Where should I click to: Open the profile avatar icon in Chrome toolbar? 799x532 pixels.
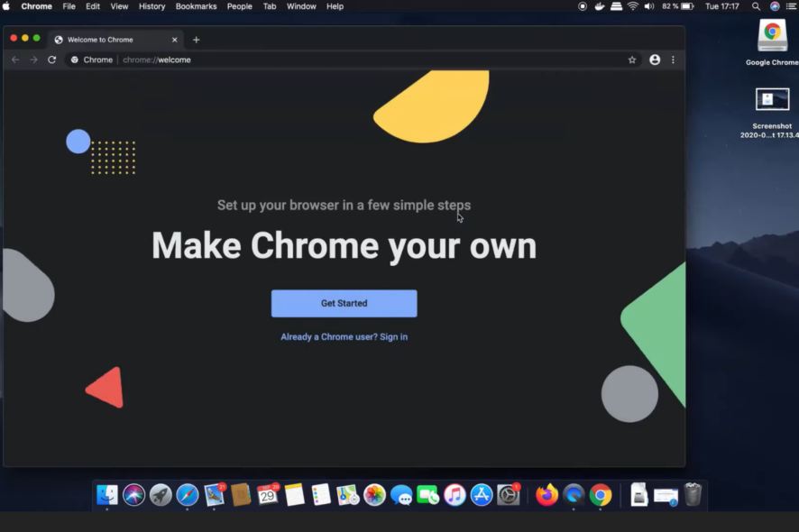(x=655, y=60)
